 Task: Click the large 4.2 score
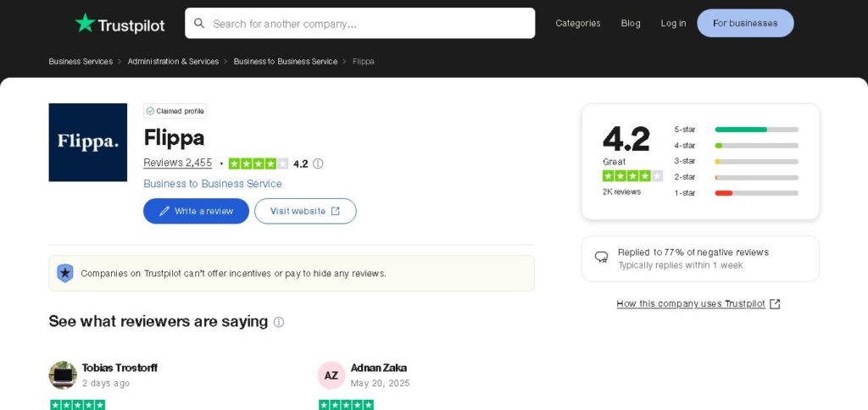tap(626, 138)
